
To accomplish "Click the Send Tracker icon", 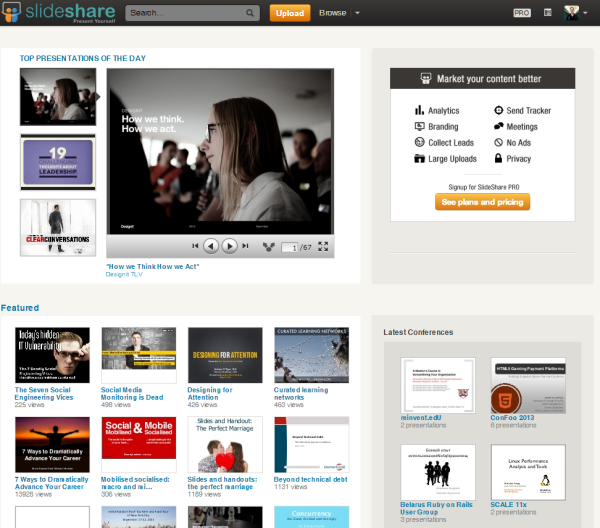I will click(x=498, y=110).
